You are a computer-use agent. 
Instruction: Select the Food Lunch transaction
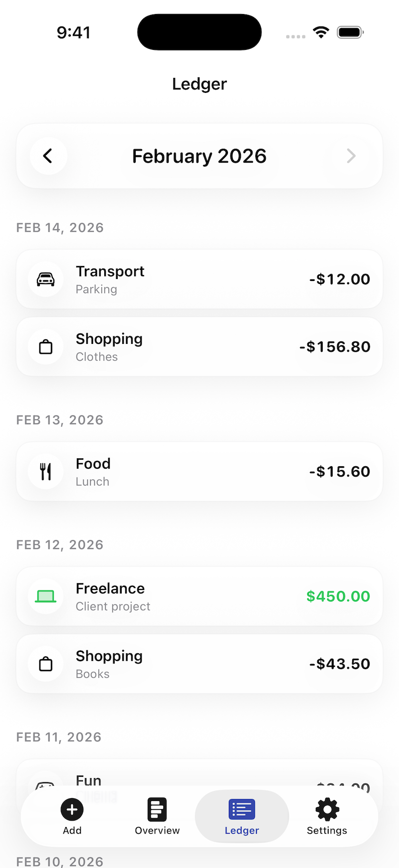tap(199, 472)
